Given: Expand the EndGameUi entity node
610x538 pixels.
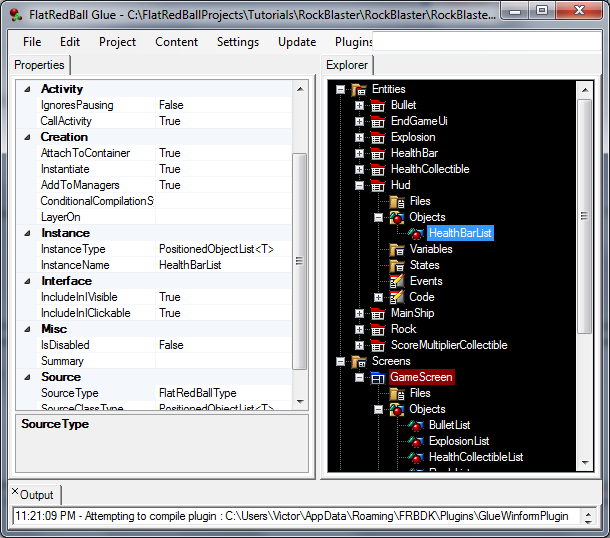Looking at the screenshot, I should pos(359,121).
